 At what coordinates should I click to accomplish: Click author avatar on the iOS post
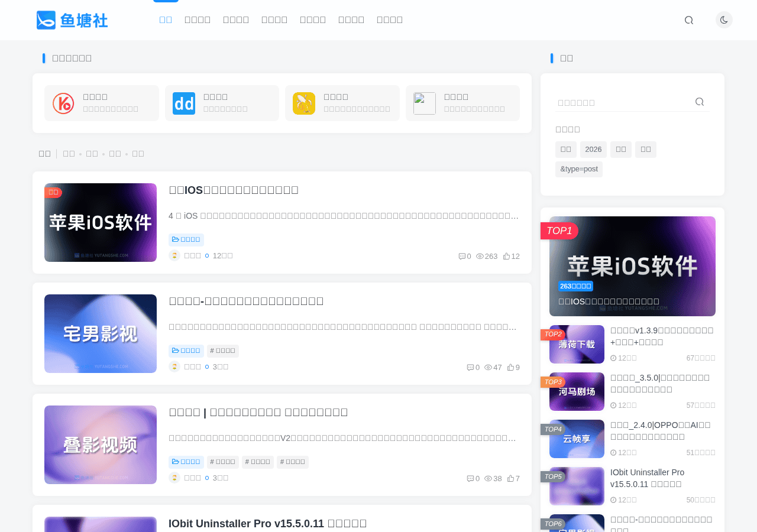[174, 255]
